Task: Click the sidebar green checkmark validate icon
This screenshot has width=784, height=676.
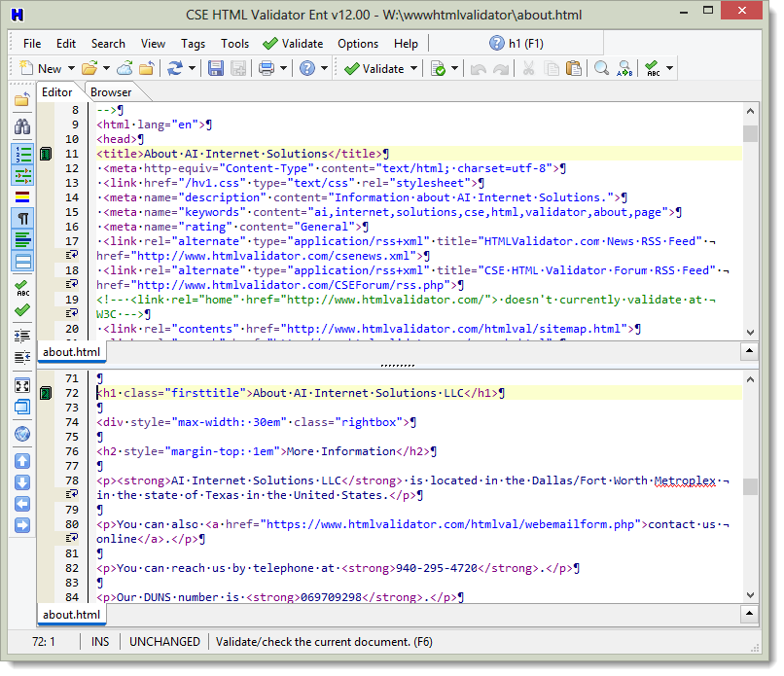Action: pyautogui.click(x=22, y=310)
